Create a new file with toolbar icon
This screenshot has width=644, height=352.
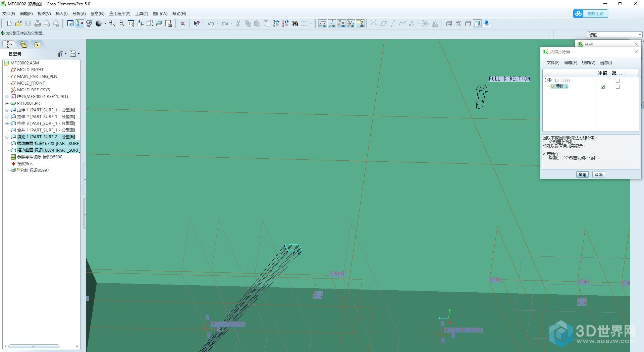click(x=9, y=23)
